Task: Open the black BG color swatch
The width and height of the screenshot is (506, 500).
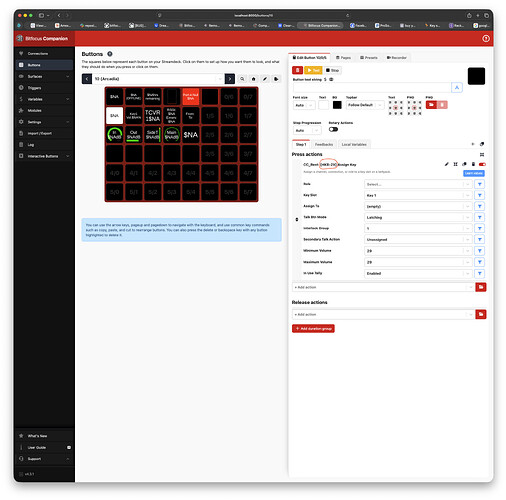Action: [x=337, y=105]
